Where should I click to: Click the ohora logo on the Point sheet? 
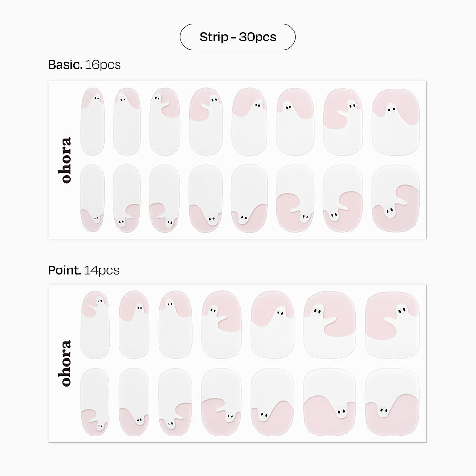point(66,363)
